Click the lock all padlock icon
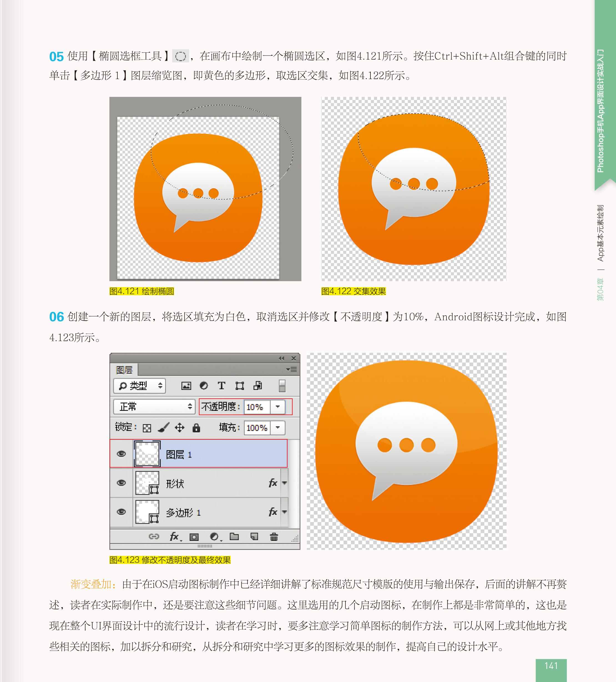 (196, 428)
